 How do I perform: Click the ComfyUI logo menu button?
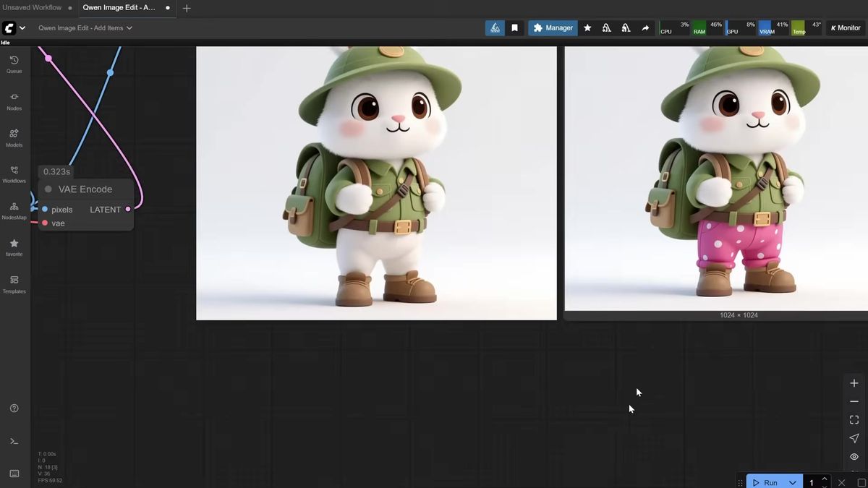(9, 28)
